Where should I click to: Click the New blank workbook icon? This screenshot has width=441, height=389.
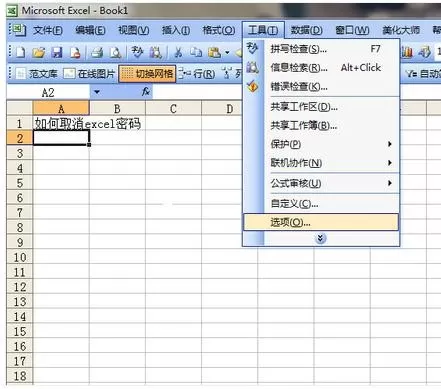21,52
